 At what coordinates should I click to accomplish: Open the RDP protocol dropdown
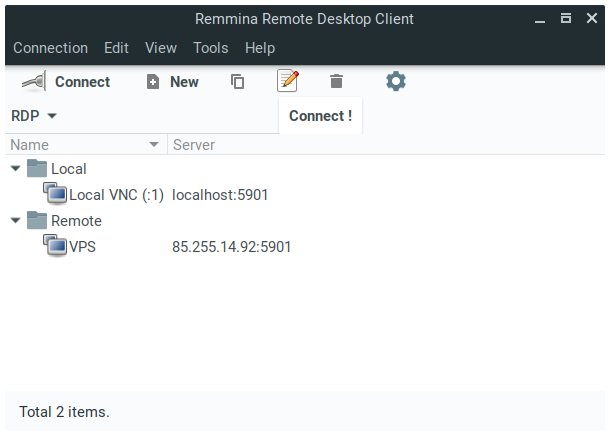point(34,116)
